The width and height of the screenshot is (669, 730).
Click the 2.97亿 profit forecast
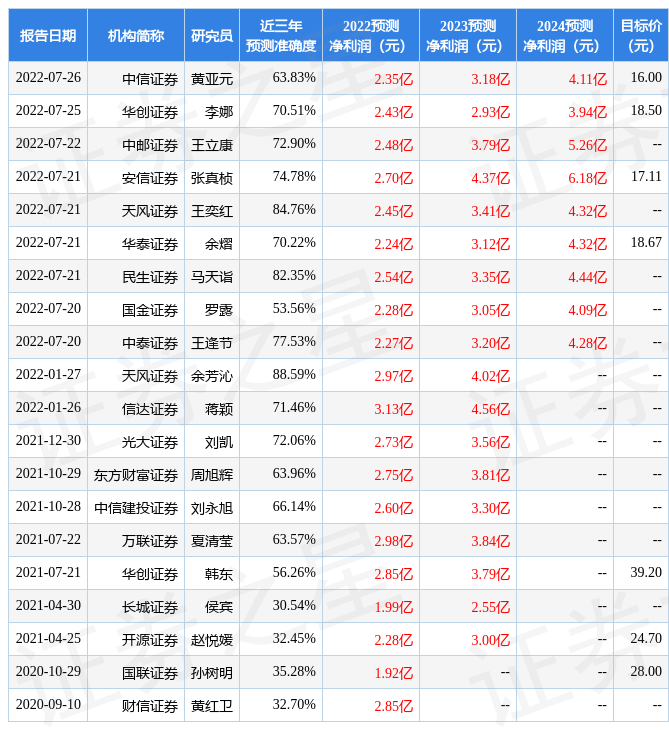(393, 376)
